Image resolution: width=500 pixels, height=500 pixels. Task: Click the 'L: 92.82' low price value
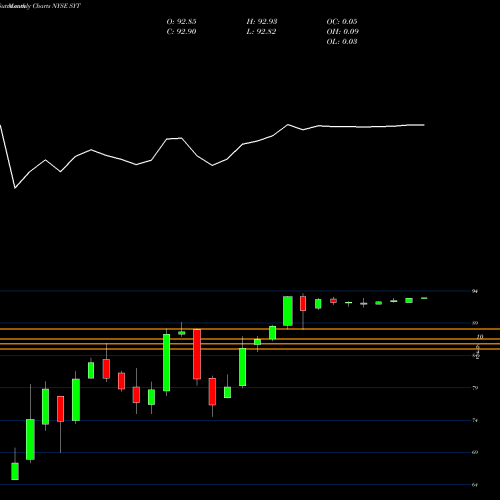point(261,32)
